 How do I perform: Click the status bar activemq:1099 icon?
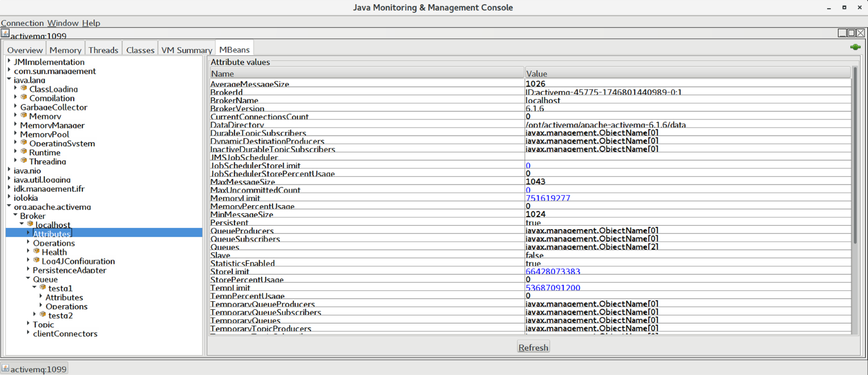tap(5, 368)
